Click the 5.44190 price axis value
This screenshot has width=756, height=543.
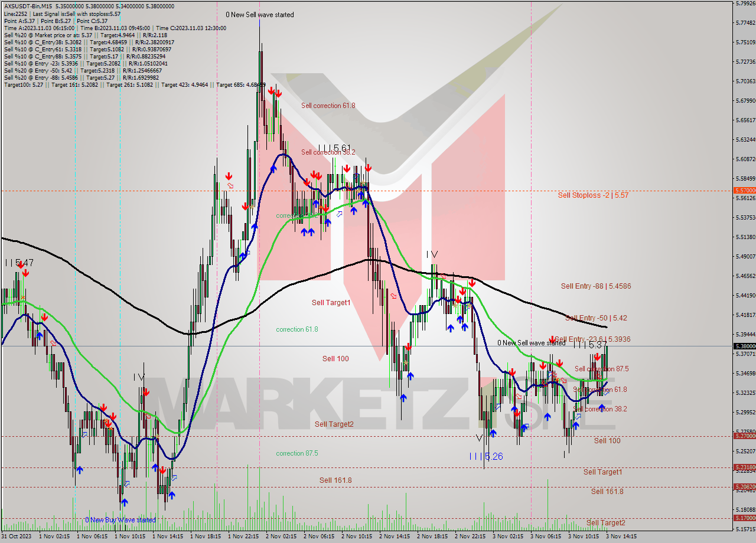(x=745, y=295)
